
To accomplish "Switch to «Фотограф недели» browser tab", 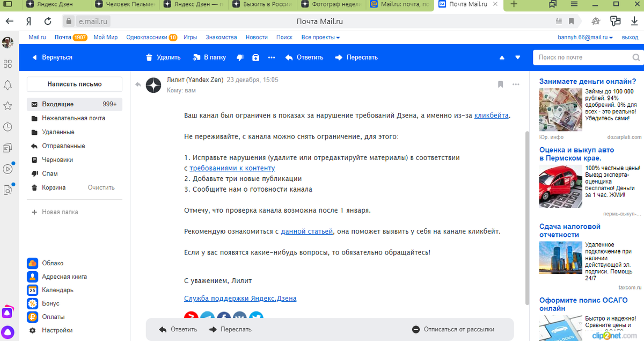I will click(331, 4).
